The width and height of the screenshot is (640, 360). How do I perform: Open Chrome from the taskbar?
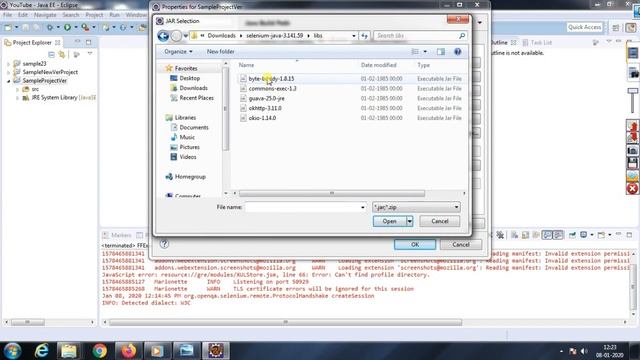tap(99, 351)
